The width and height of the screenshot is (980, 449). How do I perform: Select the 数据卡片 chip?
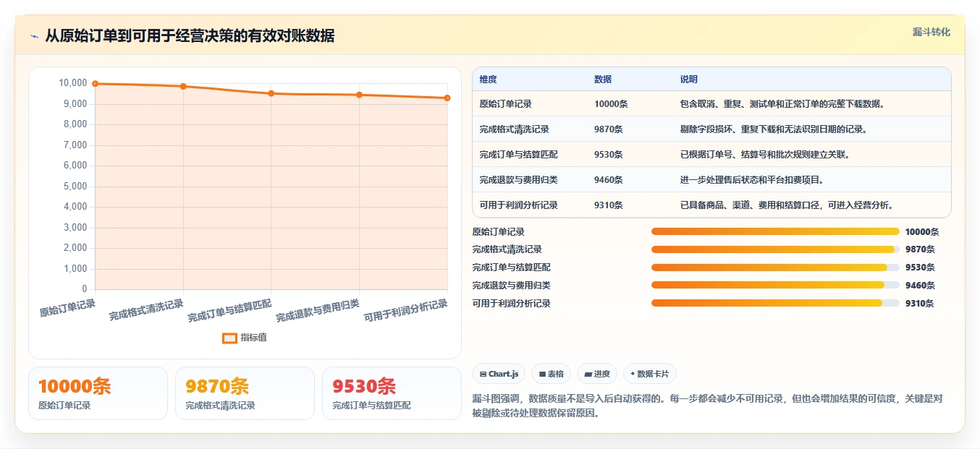(x=650, y=374)
